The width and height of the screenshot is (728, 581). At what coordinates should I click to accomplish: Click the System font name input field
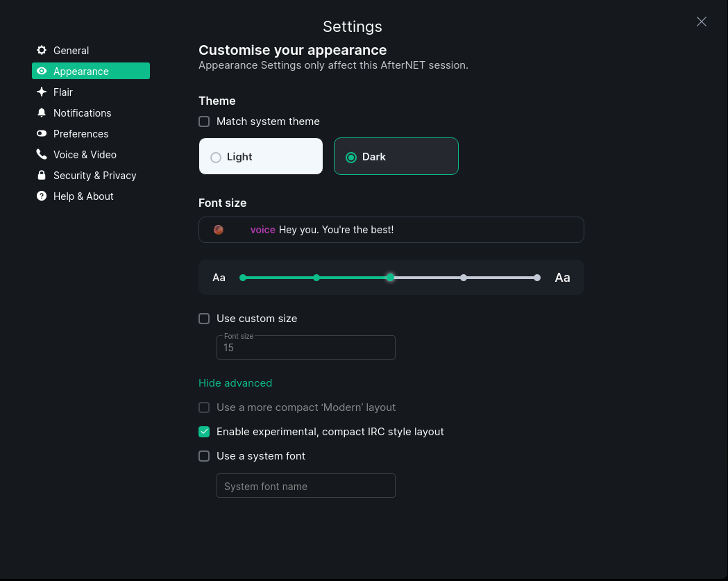pyautogui.click(x=305, y=486)
